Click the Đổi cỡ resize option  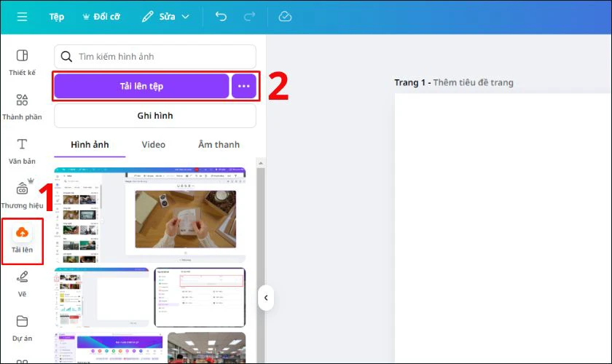coord(101,17)
